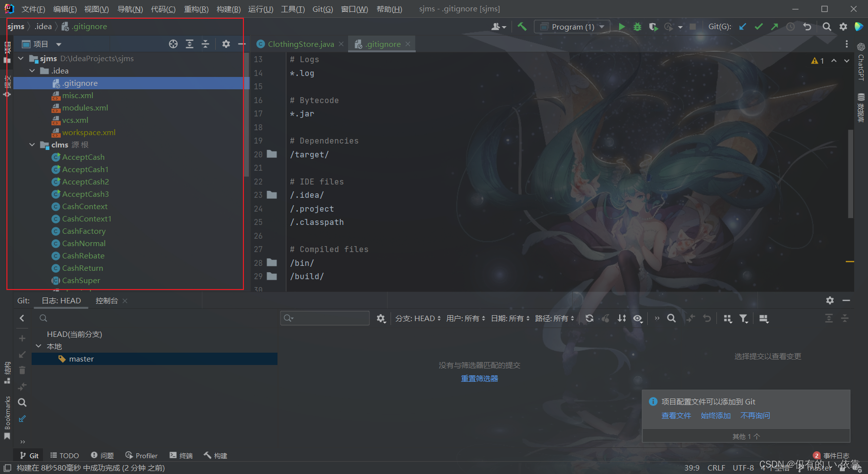Viewport: 868px width, 474px height.
Task: Collapse all items in project panel
Action: point(205,44)
